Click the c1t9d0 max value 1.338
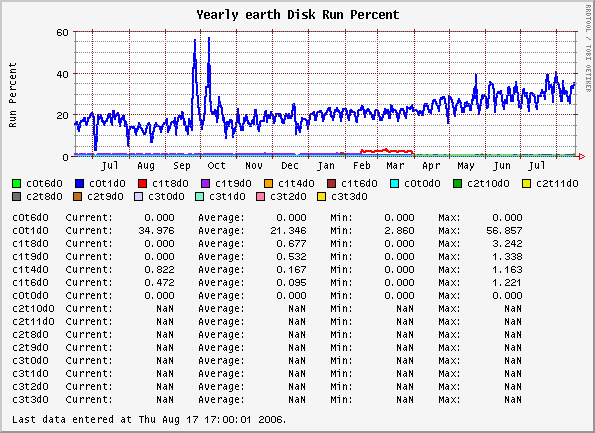 click(507, 257)
